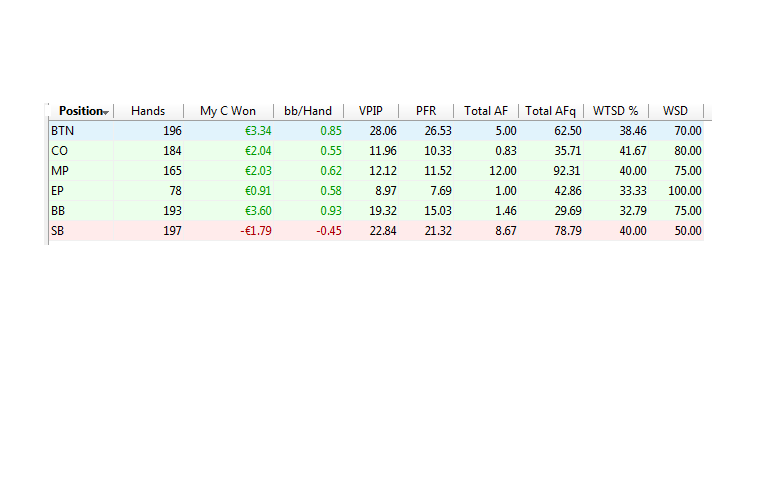Image resolution: width=768 pixels, height=480 pixels.
Task: Sort by bb/Hand column header
Action: pyautogui.click(x=308, y=111)
